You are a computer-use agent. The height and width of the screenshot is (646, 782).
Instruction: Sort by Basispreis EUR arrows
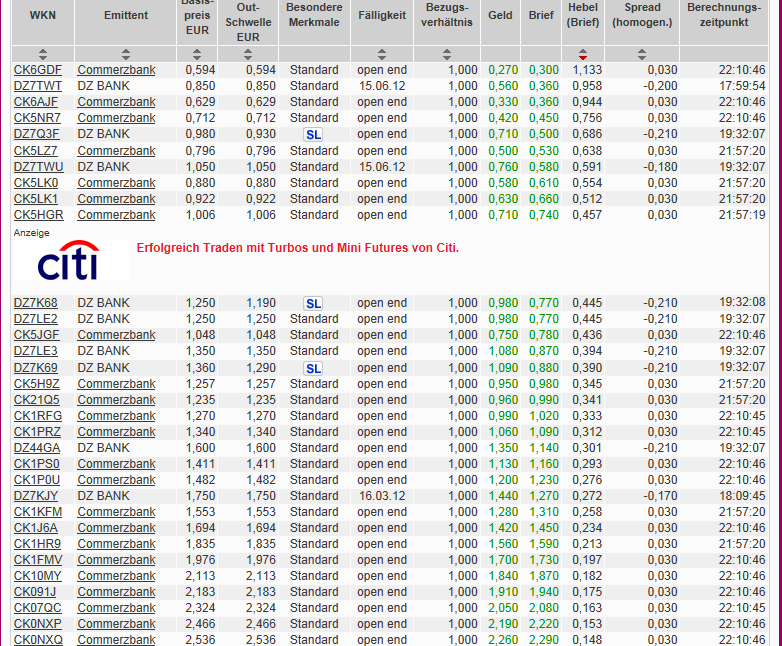(197, 54)
